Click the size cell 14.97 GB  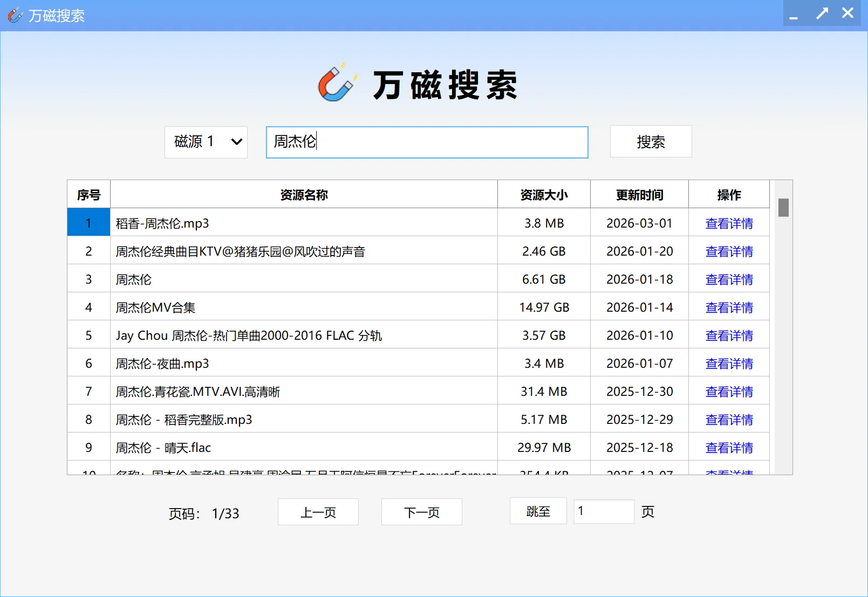point(544,307)
